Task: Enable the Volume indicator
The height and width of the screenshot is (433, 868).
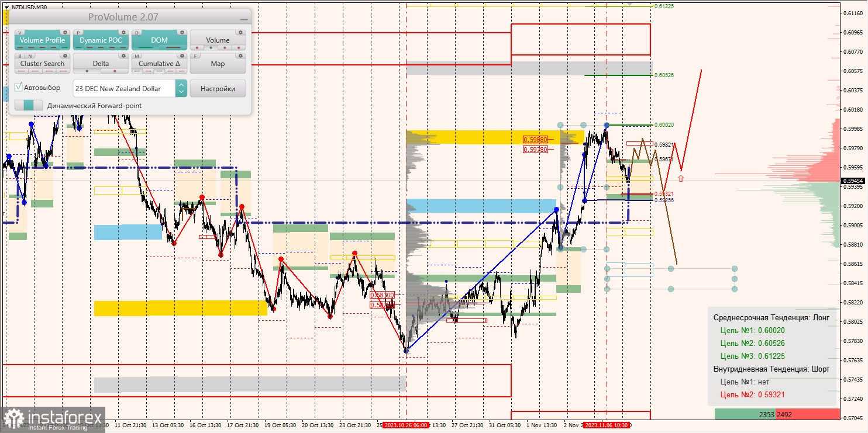Action: (x=218, y=40)
